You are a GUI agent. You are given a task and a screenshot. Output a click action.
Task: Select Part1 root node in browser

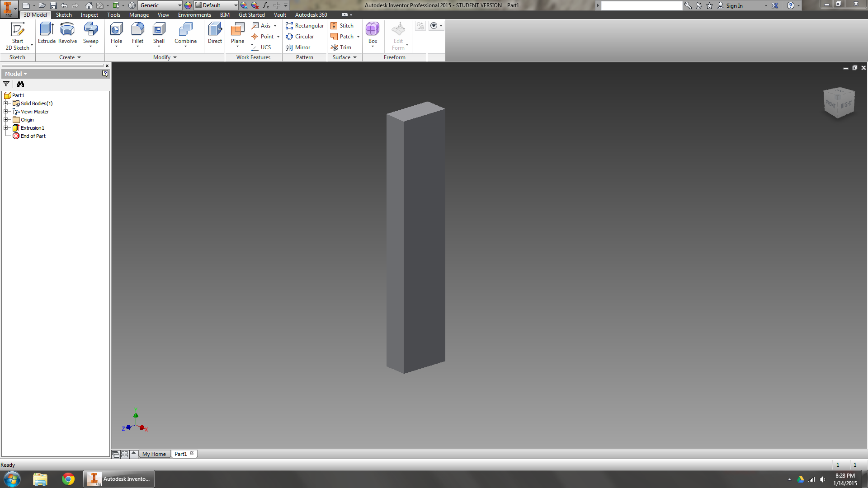[14, 95]
